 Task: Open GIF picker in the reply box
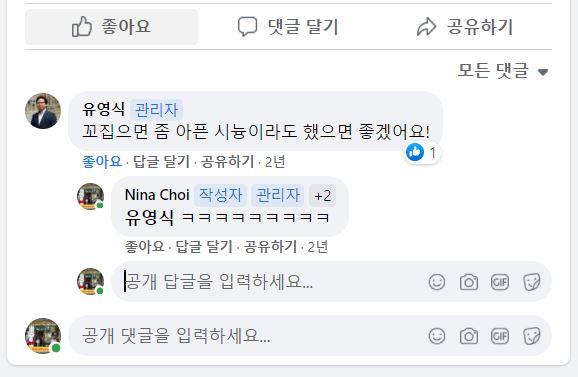tap(500, 282)
